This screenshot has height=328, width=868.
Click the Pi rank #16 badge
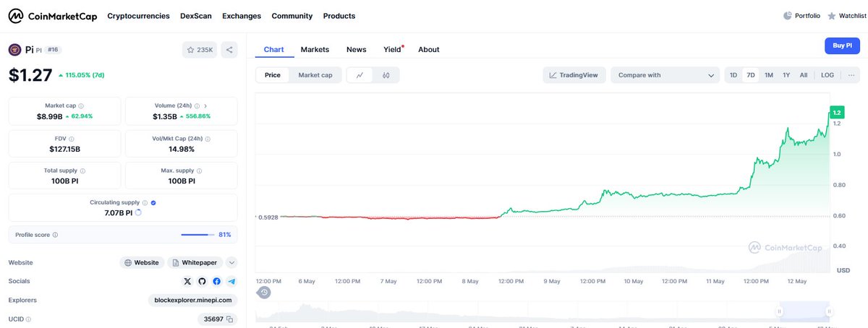[53, 50]
